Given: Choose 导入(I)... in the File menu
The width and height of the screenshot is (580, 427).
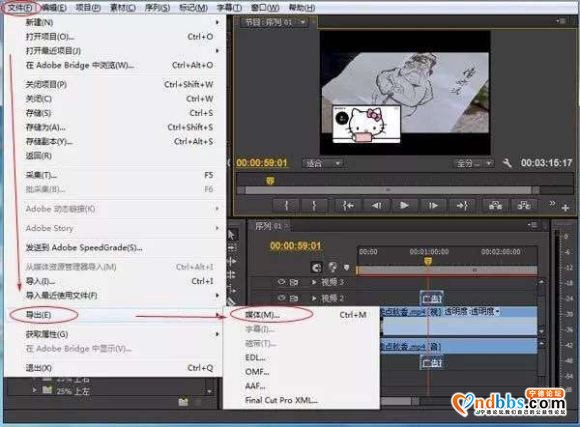Looking at the screenshot, I should click(114, 281).
